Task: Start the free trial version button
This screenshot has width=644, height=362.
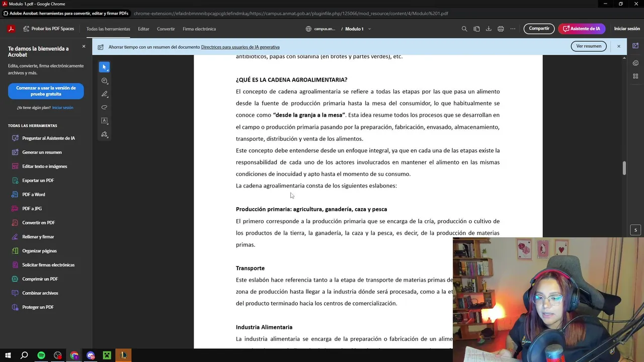Action: click(46, 91)
